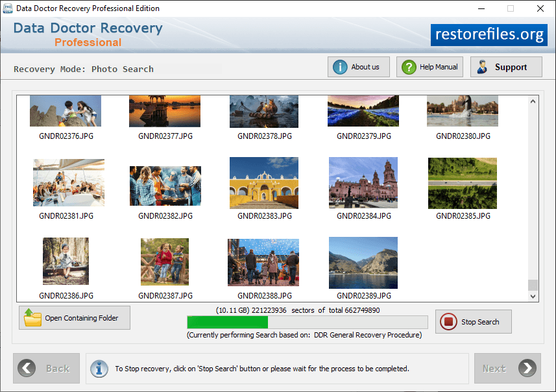Viewport: 556px width, 392px height.
Task: Click the red stop icon in Stop Search
Action: click(x=448, y=321)
